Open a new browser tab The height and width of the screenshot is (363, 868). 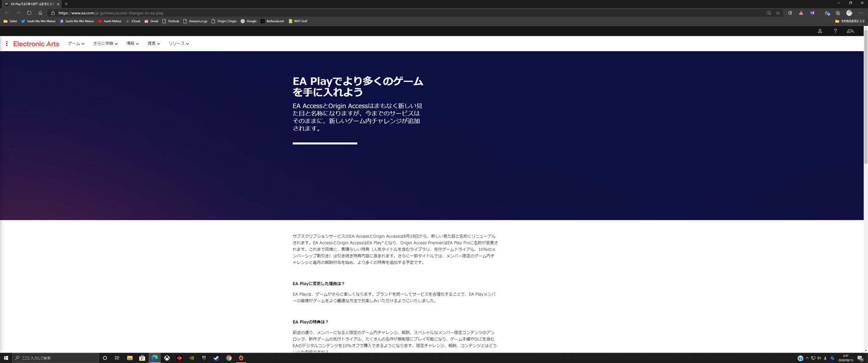[66, 4]
